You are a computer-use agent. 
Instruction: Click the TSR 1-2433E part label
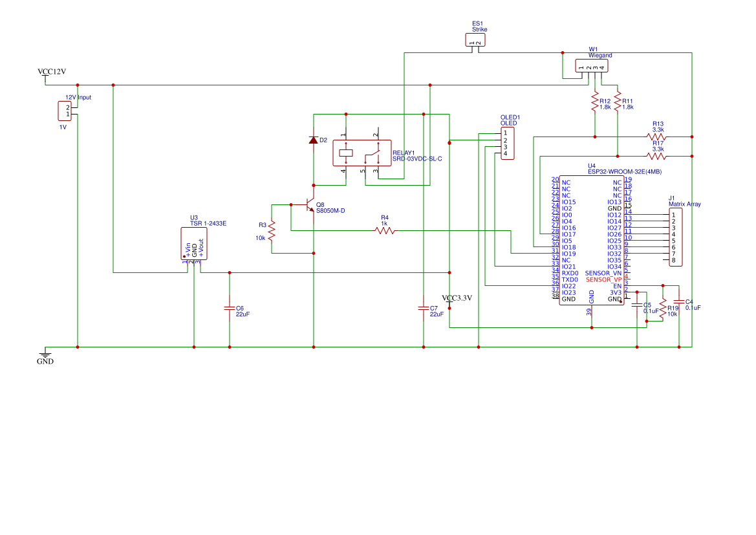point(208,223)
